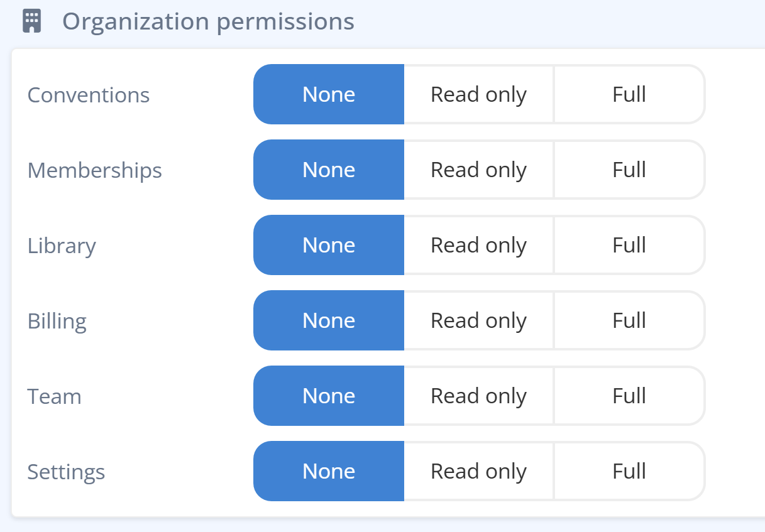765x532 pixels.
Task: Enable Read only for Memberships
Action: (x=478, y=170)
